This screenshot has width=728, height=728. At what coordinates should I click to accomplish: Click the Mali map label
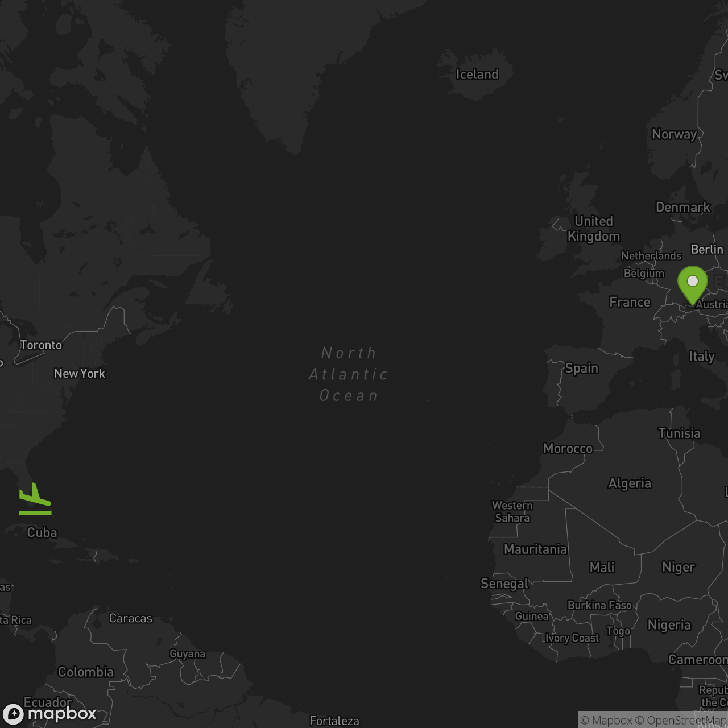coord(602,568)
